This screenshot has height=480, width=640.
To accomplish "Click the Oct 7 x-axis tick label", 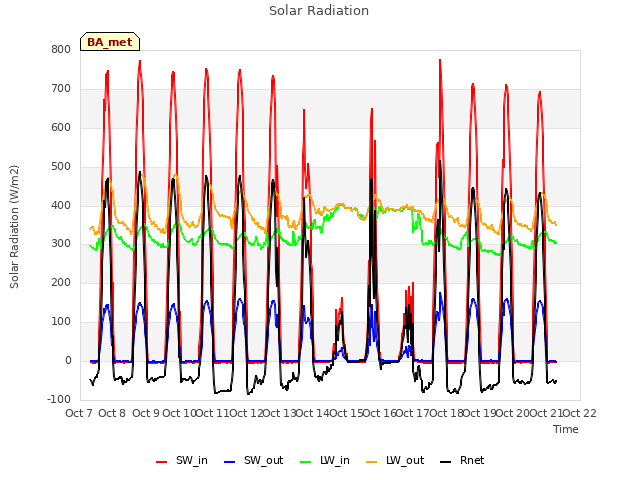I will (79, 413).
